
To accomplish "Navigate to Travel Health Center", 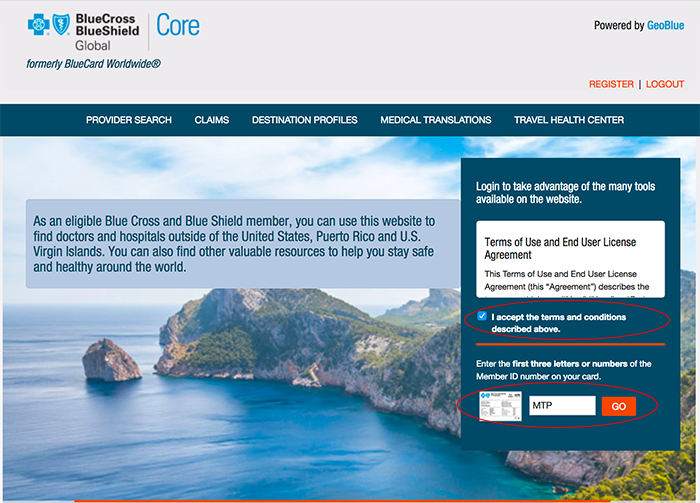I will coord(569,120).
